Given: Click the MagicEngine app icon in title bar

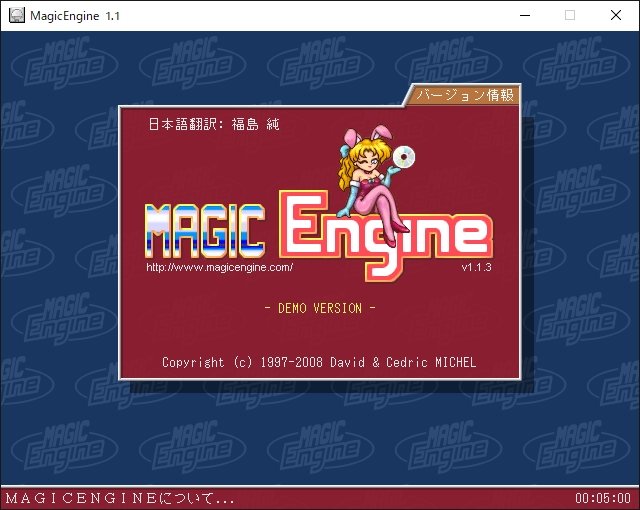Looking at the screenshot, I should click(14, 15).
